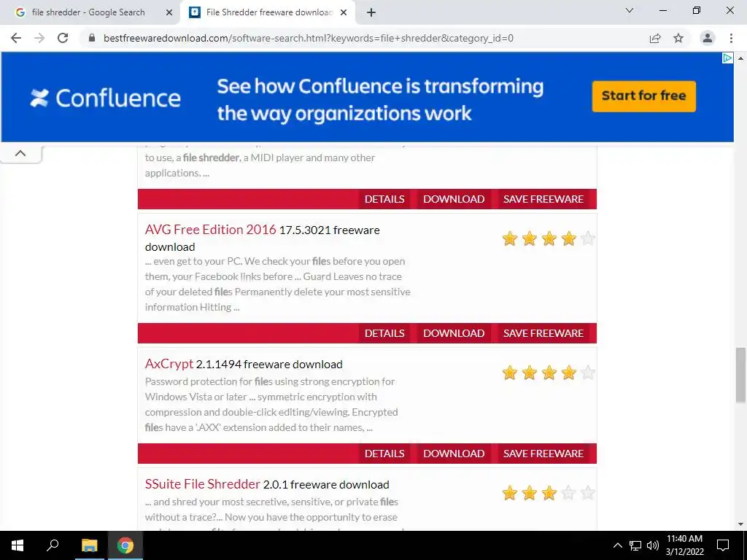Screen dimensions: 747x560
Task: Click DOWNLOAD for AVG Free Edition 2016
Action: 454,333
